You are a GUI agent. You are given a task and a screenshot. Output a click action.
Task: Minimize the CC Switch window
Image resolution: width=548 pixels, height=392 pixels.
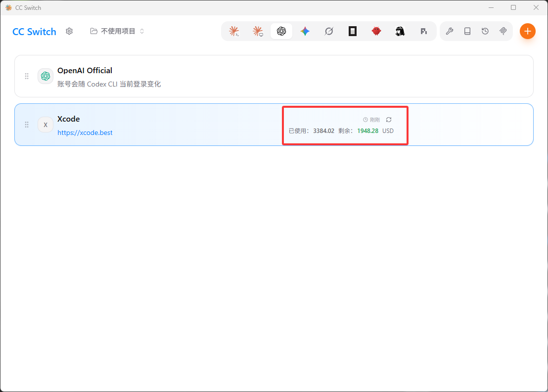(491, 8)
